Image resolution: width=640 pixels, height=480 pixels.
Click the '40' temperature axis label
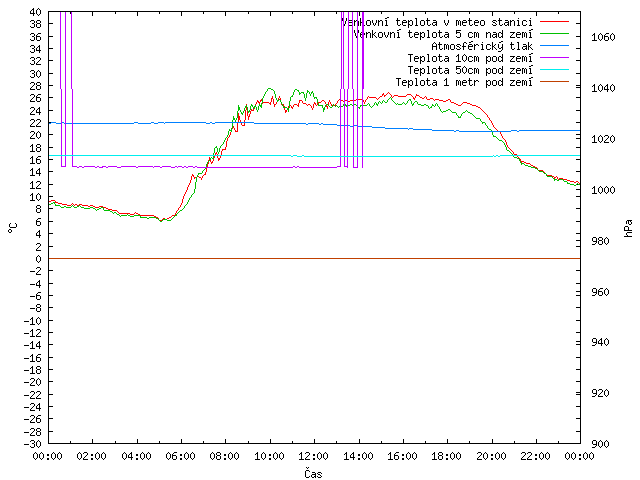tap(36, 12)
